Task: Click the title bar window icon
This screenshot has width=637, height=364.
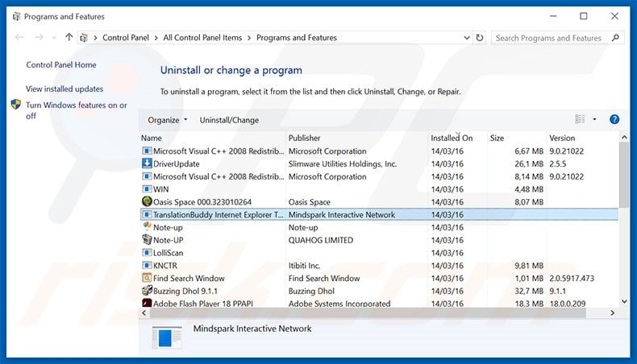Action: 16,17
